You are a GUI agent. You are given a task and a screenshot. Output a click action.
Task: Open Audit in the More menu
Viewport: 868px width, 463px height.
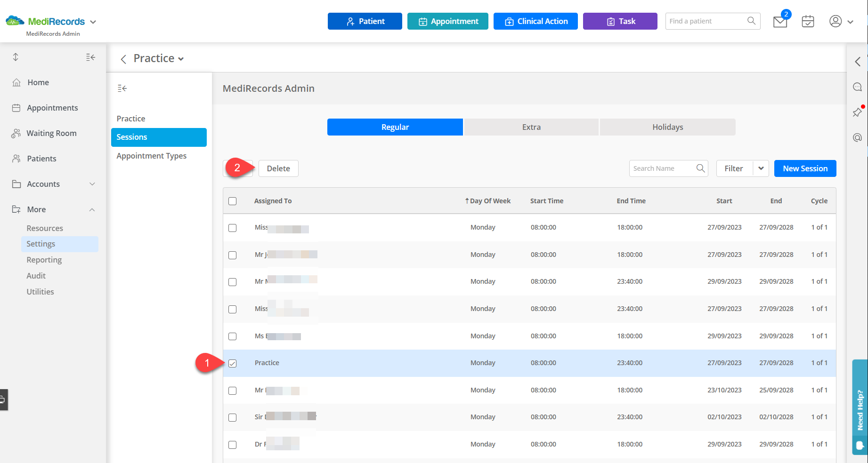click(x=36, y=276)
